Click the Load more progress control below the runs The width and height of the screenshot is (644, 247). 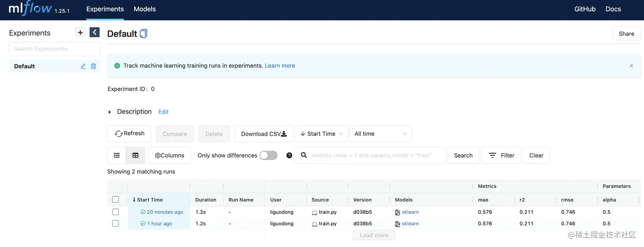[x=374, y=235]
